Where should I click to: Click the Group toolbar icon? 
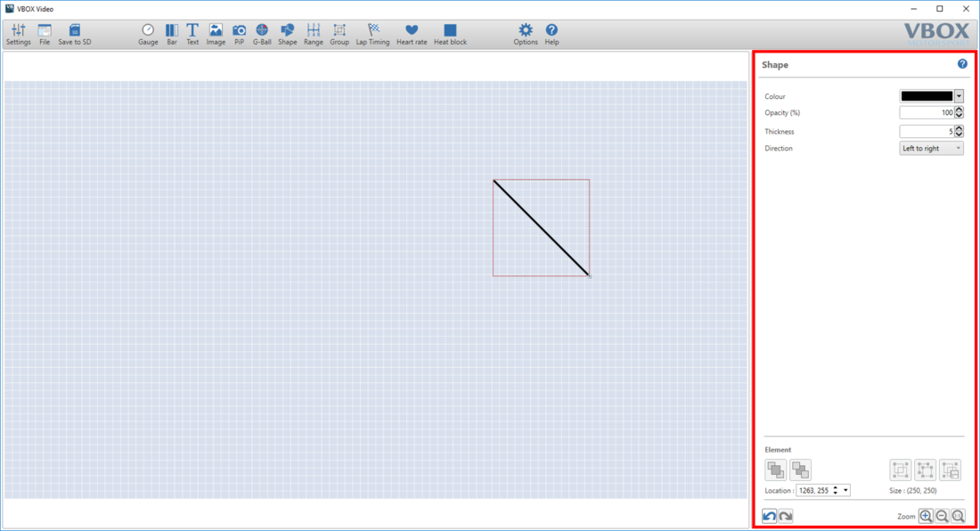point(339,35)
